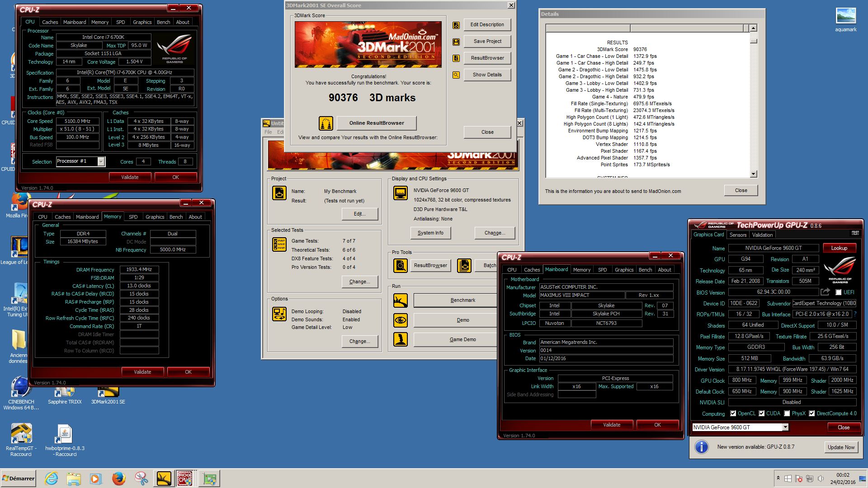Click the Show Details magnifier icon
This screenshot has width=868, height=488.
coord(456,75)
